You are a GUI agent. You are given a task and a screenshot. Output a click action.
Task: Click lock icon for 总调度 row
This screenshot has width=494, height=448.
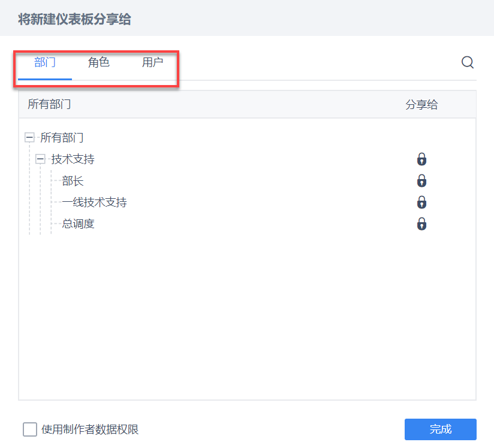421,224
